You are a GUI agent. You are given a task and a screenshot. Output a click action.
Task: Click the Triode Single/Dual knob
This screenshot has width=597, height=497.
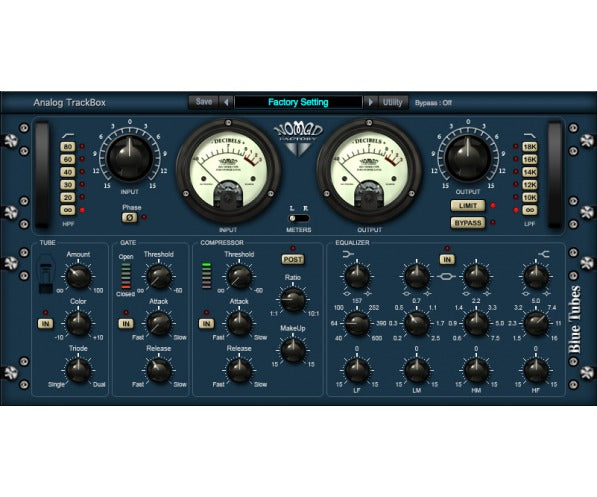coord(78,371)
